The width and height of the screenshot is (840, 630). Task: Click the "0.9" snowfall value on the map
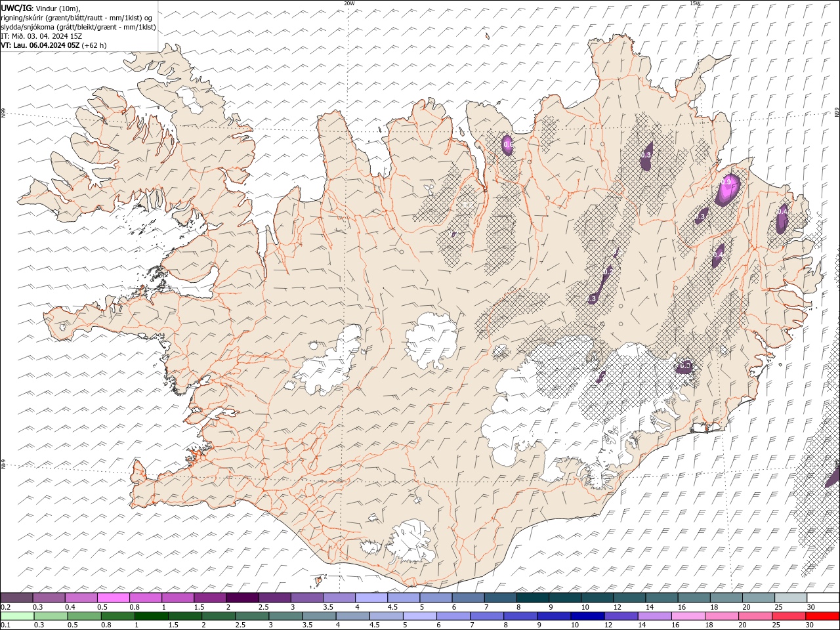(x=726, y=182)
